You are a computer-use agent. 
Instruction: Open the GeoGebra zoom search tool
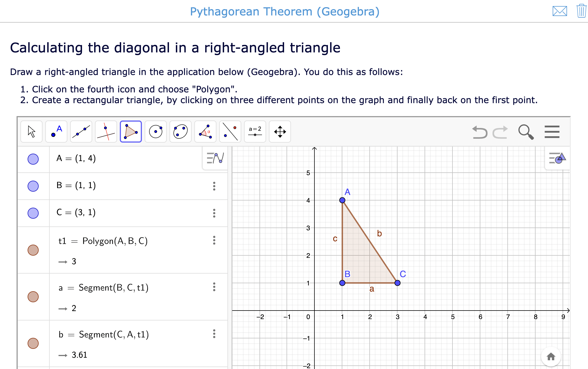(526, 132)
